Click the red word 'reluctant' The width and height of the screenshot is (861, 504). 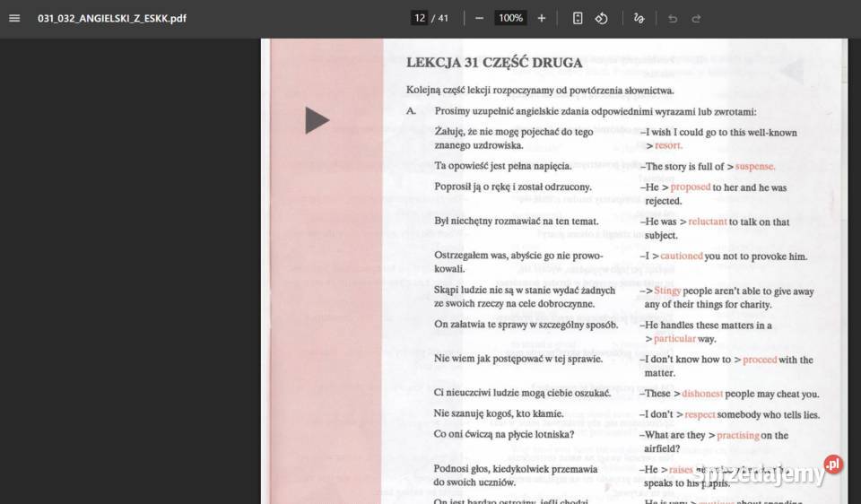tap(708, 222)
